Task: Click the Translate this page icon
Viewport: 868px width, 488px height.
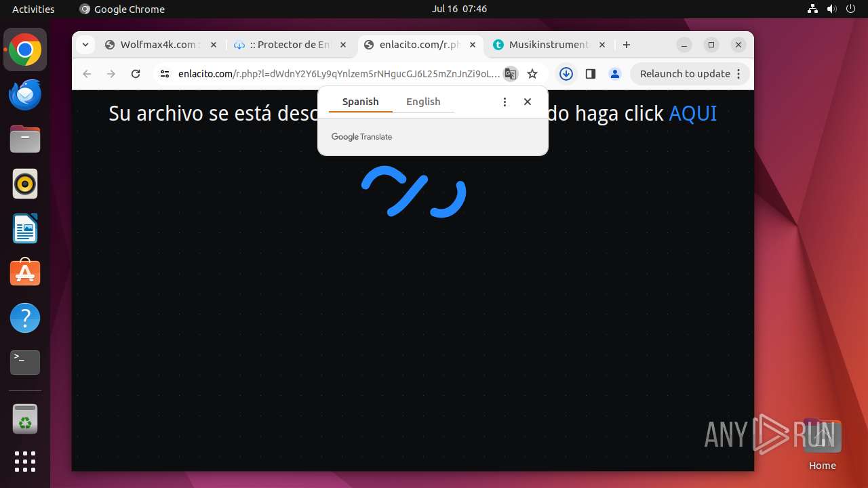Action: click(511, 74)
